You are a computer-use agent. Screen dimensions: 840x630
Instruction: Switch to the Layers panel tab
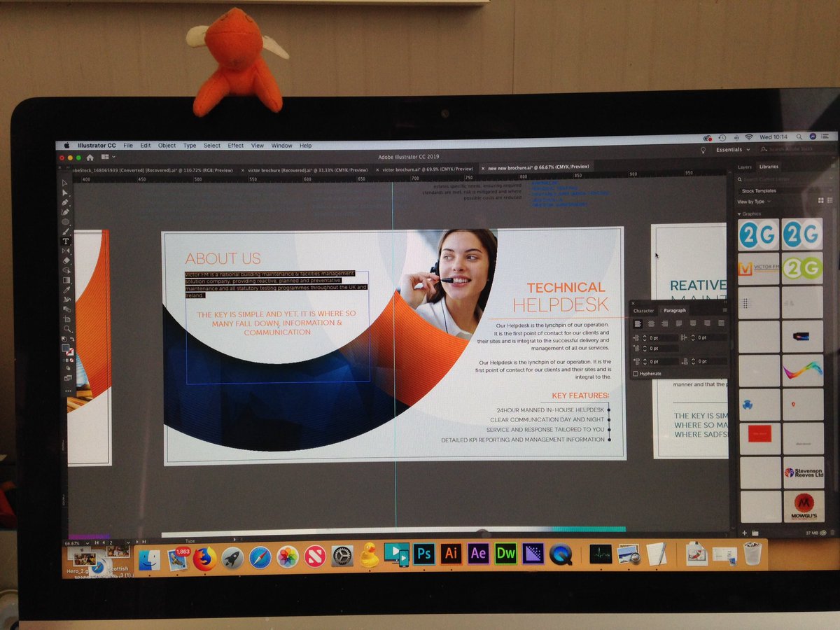pyautogui.click(x=745, y=167)
